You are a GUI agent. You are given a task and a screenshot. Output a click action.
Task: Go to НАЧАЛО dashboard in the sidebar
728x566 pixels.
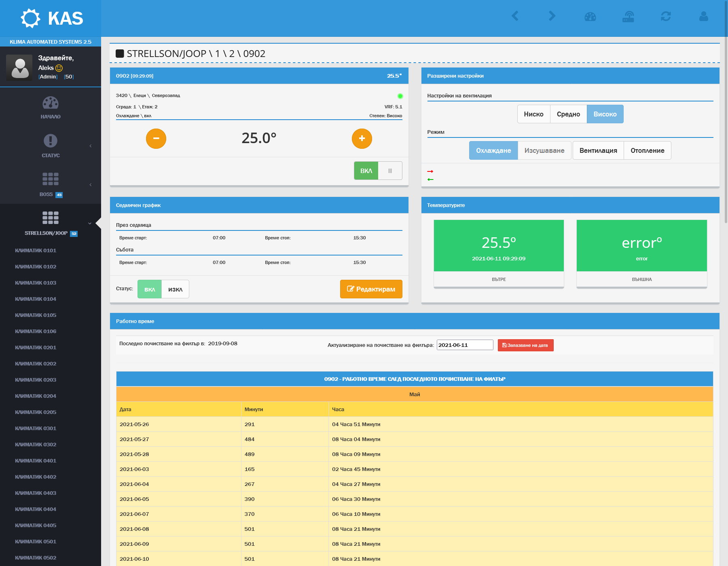click(x=51, y=108)
